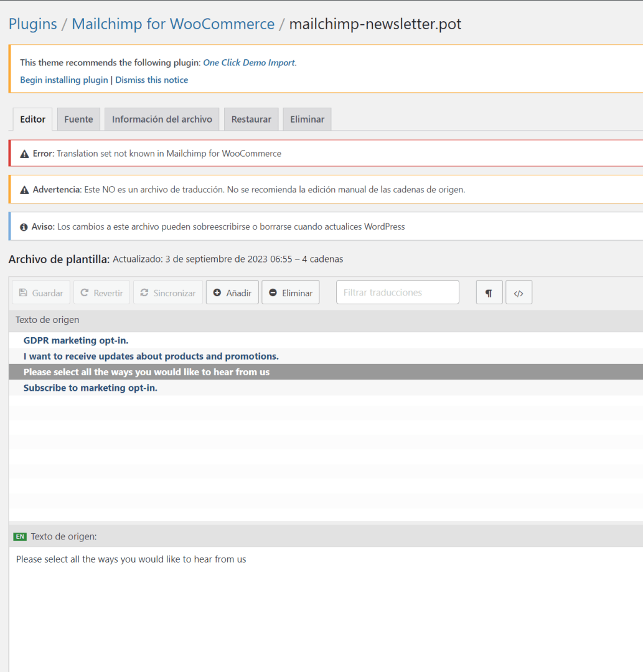Open the One Click Demo Import link
The height and width of the screenshot is (672, 643).
pyautogui.click(x=249, y=63)
